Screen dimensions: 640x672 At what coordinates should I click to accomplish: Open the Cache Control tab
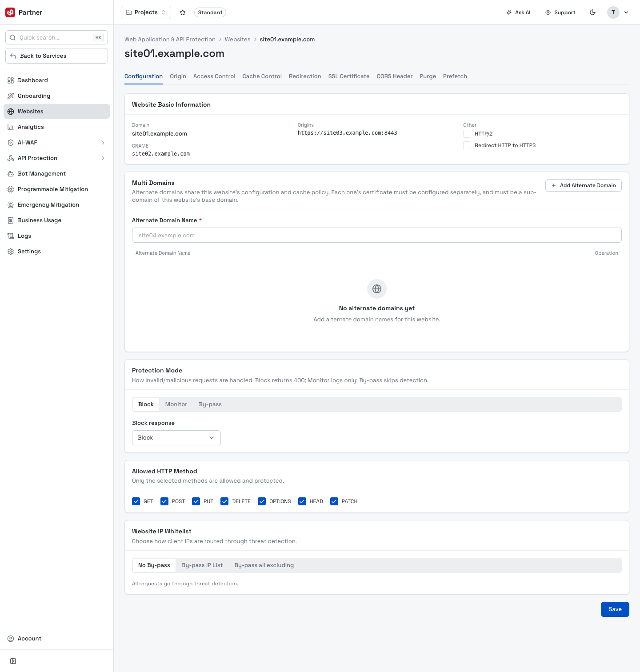pos(262,76)
